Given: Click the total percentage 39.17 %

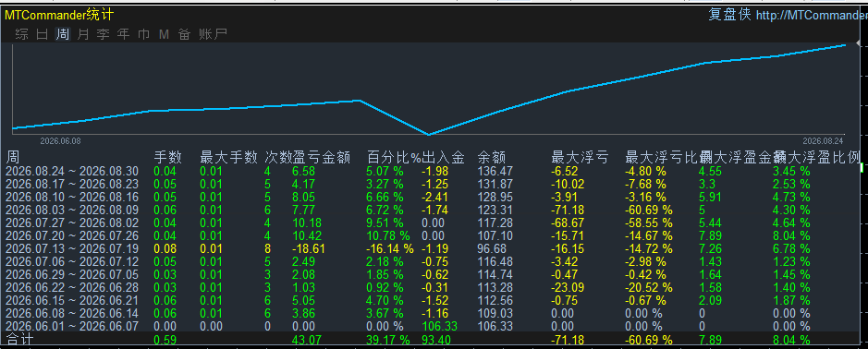Looking at the screenshot, I should click(387, 340).
